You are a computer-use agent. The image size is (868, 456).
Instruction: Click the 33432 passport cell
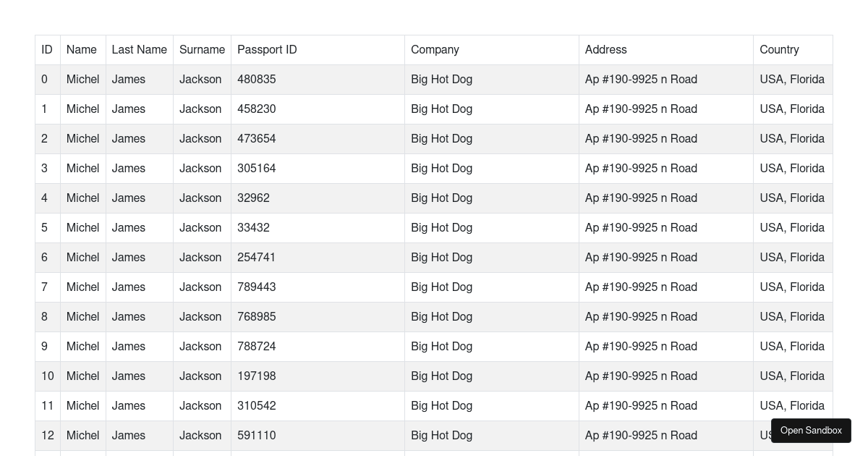253,228
